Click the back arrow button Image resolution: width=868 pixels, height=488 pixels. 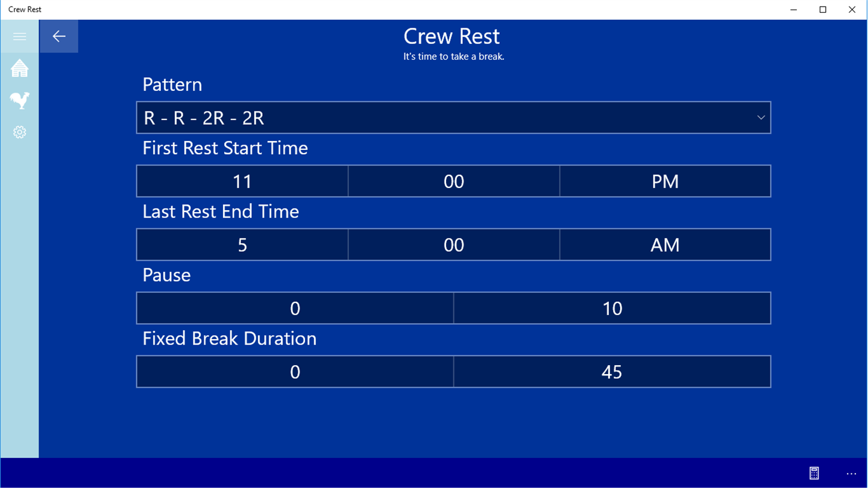coord(59,37)
